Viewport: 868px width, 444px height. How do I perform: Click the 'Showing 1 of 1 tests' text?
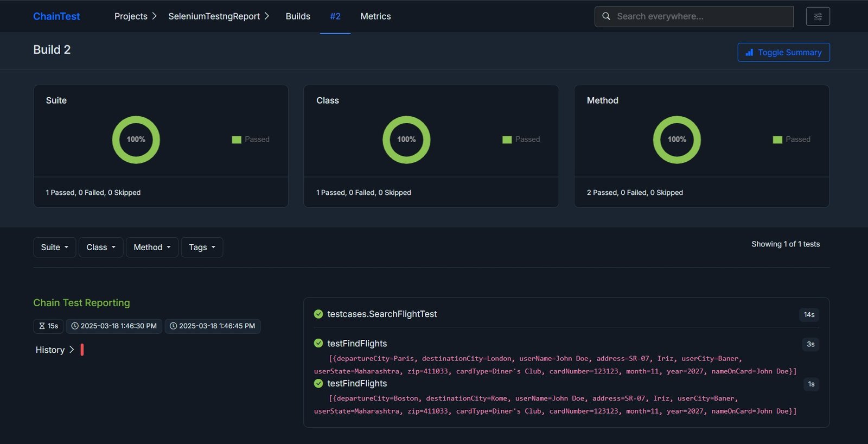786,244
